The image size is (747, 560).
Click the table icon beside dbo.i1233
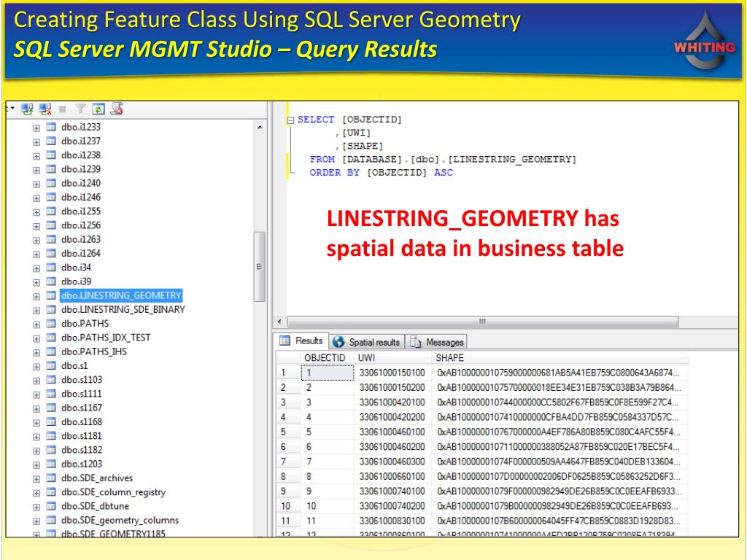pyautogui.click(x=51, y=127)
